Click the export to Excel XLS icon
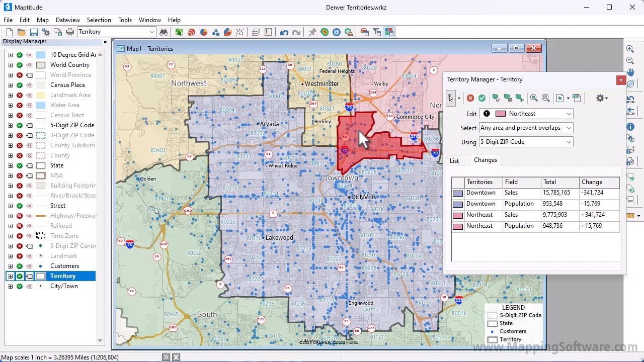The image size is (644, 362). [x=577, y=98]
